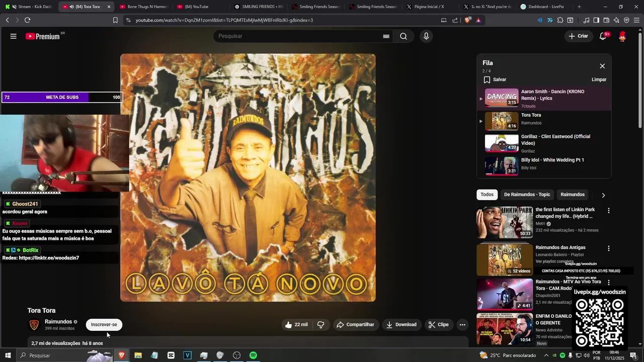This screenshot has height=362, width=644.
Task: Open the Linkin Park first listen video title
Action: [x=565, y=213]
